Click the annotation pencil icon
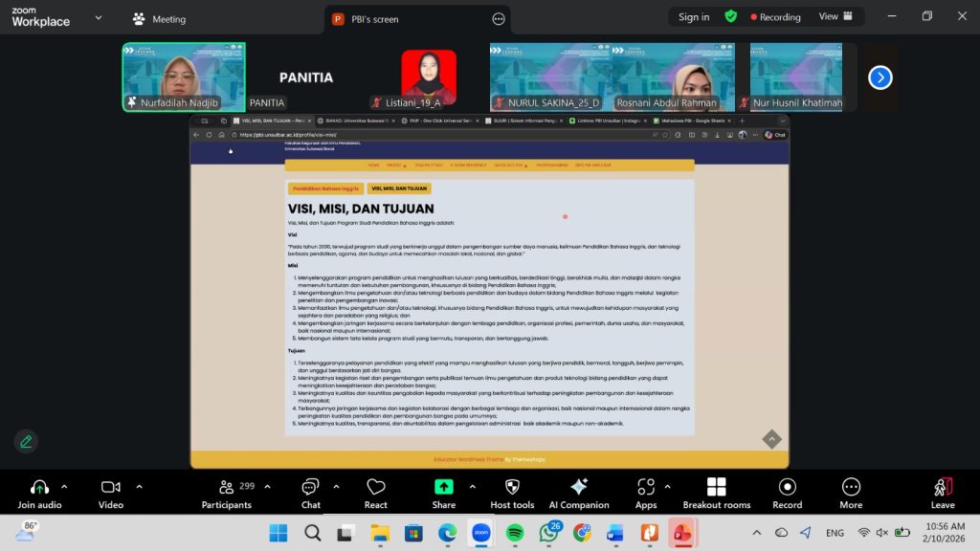Image resolution: width=980 pixels, height=551 pixels. click(26, 441)
